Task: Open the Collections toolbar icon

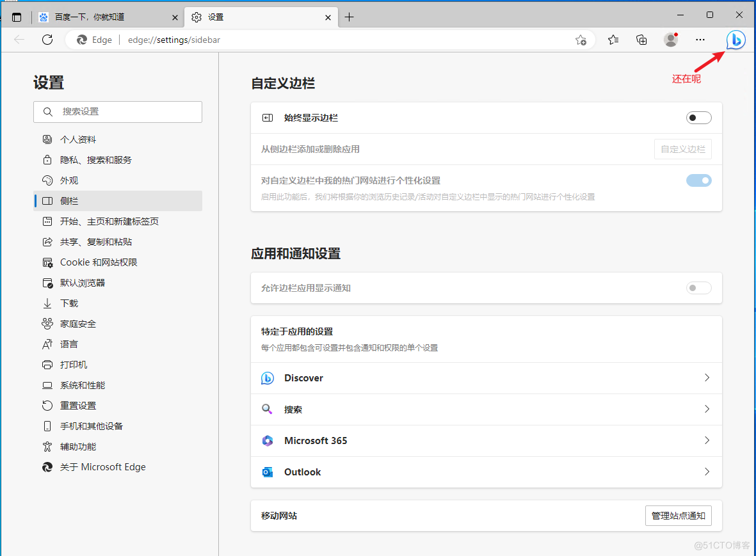Action: 641,40
